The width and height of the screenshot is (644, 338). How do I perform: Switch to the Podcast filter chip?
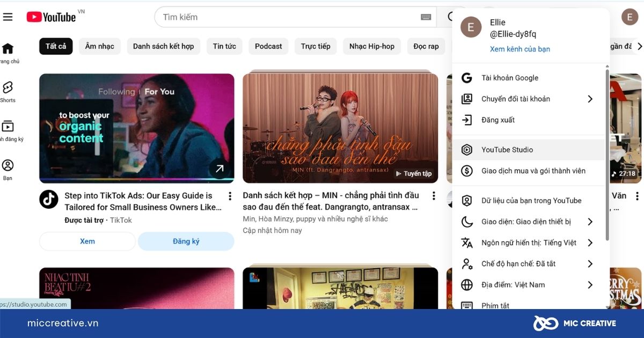[x=268, y=46]
